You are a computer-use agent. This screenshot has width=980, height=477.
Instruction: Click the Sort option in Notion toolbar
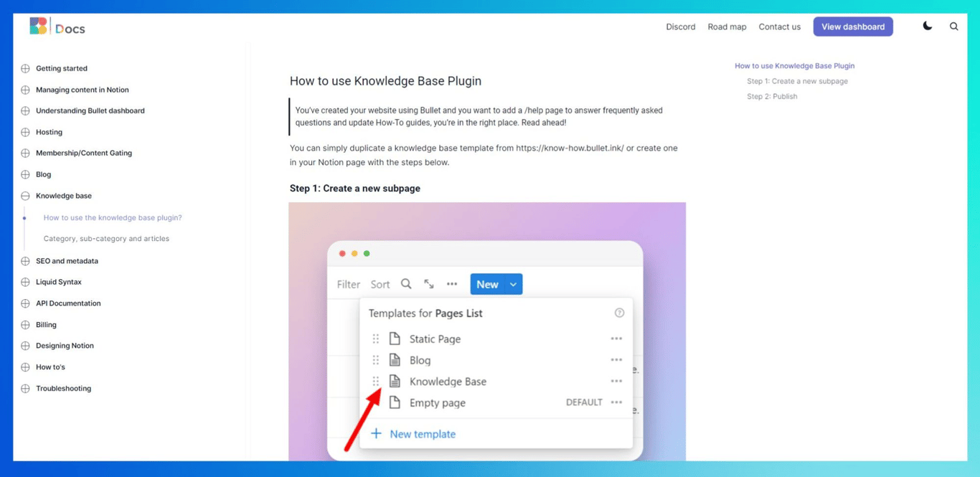(x=380, y=284)
